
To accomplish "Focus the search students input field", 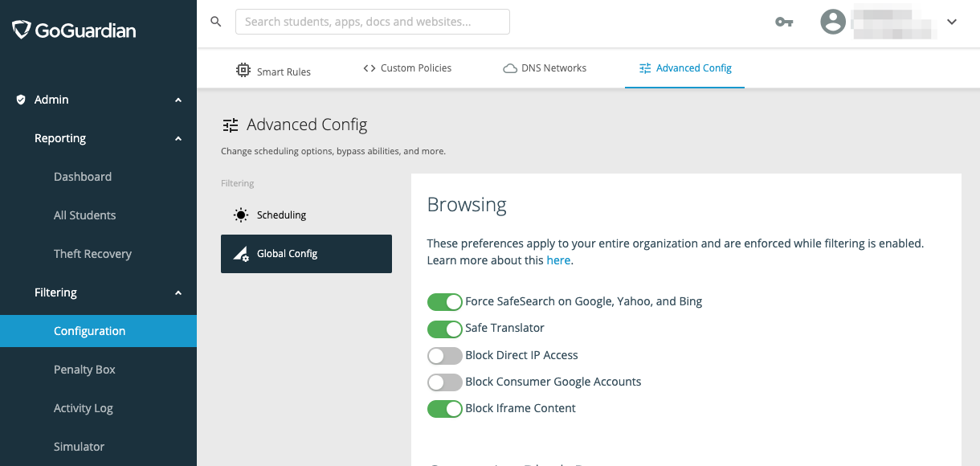I will (373, 22).
